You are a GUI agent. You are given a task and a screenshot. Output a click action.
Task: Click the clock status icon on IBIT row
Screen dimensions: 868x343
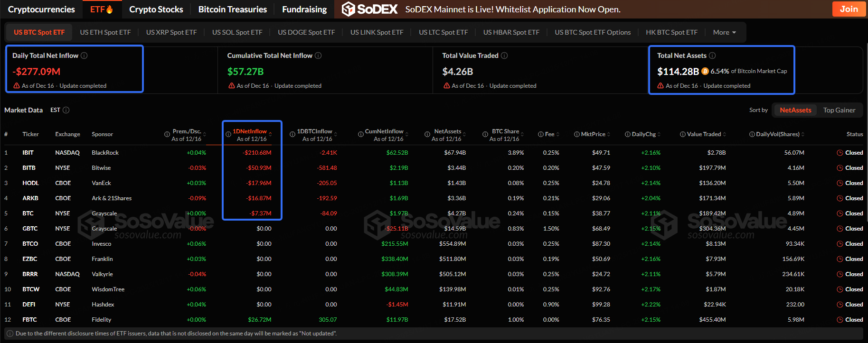840,153
